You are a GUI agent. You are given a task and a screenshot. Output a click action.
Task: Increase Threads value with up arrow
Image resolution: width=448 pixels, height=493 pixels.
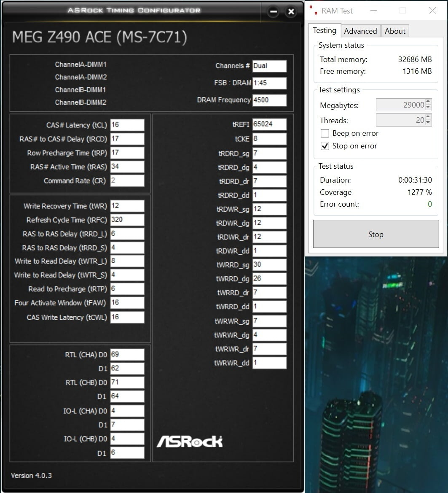428,117
